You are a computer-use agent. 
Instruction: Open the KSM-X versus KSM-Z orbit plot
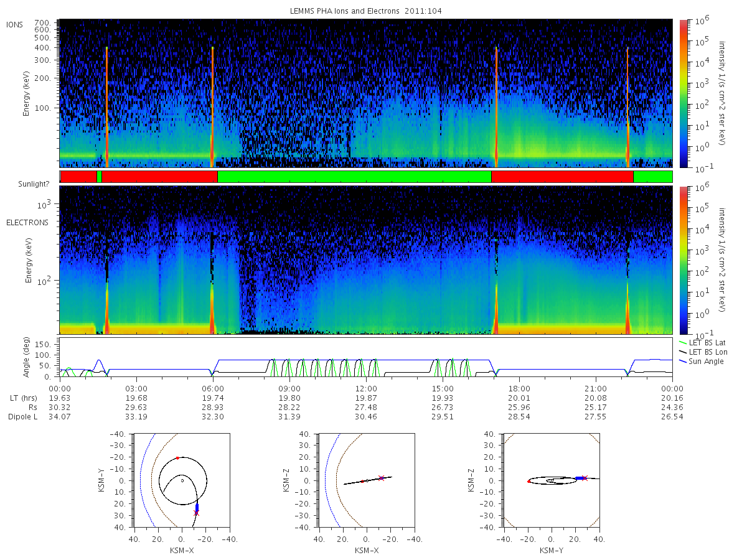click(x=366, y=480)
